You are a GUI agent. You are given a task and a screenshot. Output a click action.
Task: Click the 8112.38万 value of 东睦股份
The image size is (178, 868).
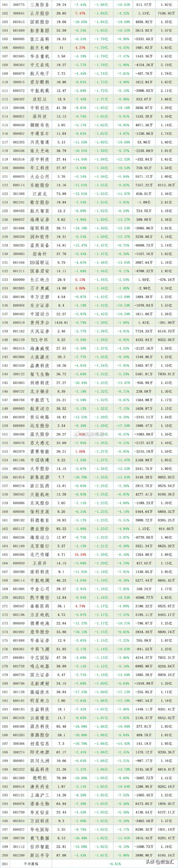tap(166, 185)
